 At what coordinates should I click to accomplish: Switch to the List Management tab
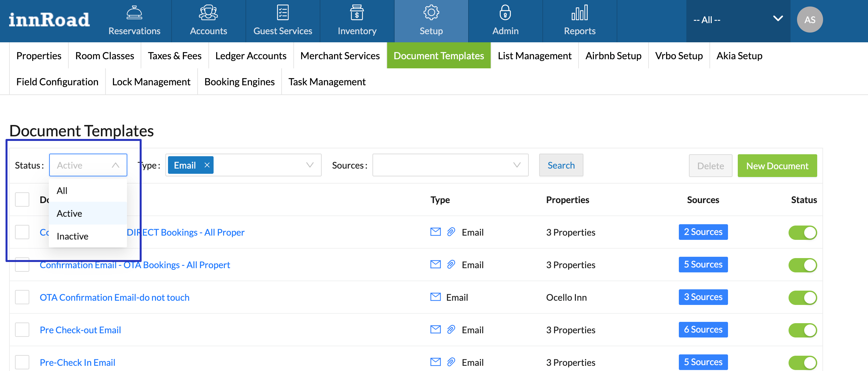(x=534, y=56)
